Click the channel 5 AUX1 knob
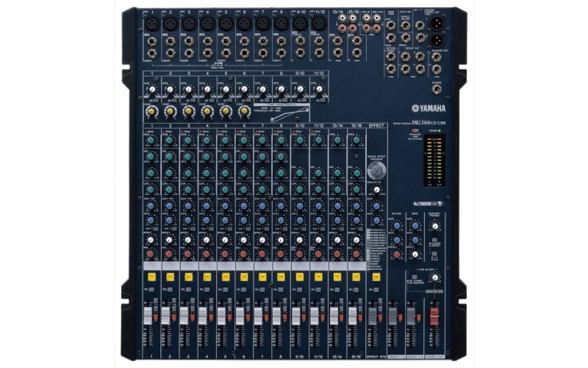 click(x=225, y=206)
